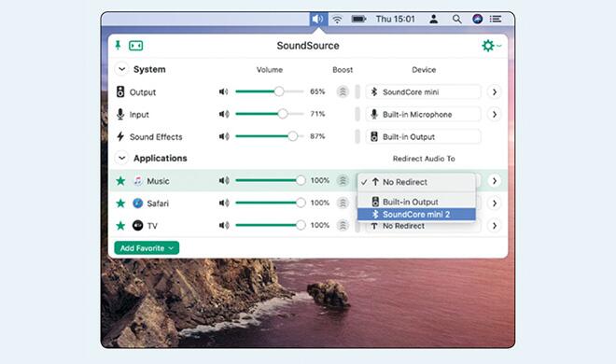Viewport: 616px width, 364px height.
Task: Collapse the System section
Action: [121, 69]
